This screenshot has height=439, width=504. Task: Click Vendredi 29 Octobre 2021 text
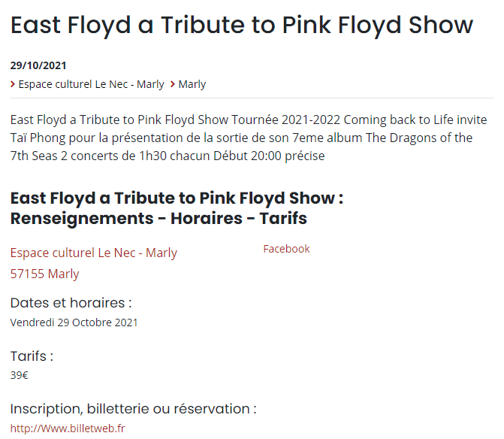[x=74, y=322]
